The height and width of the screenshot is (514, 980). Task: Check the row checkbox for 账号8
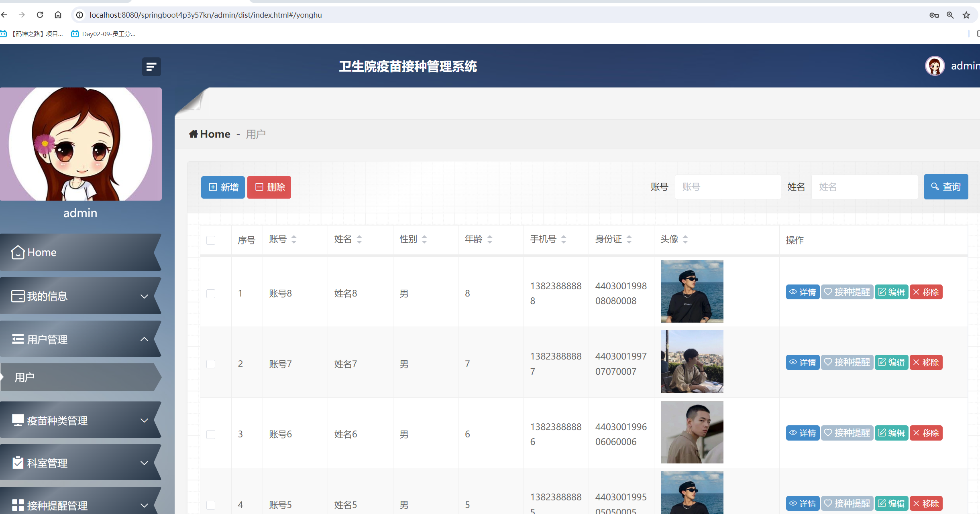click(211, 293)
